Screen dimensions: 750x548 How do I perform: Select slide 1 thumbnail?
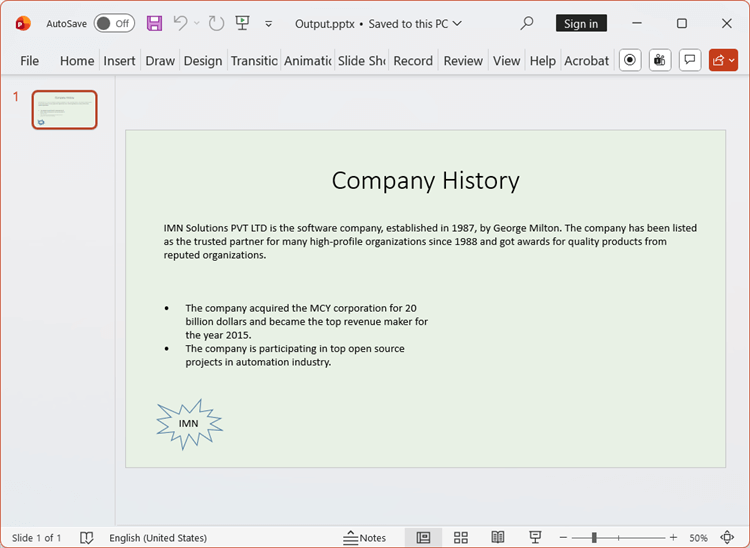click(x=65, y=110)
